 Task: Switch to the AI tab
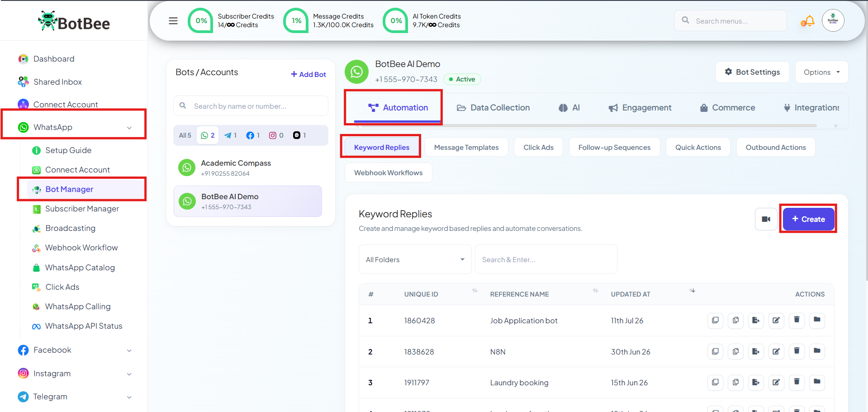coord(569,108)
